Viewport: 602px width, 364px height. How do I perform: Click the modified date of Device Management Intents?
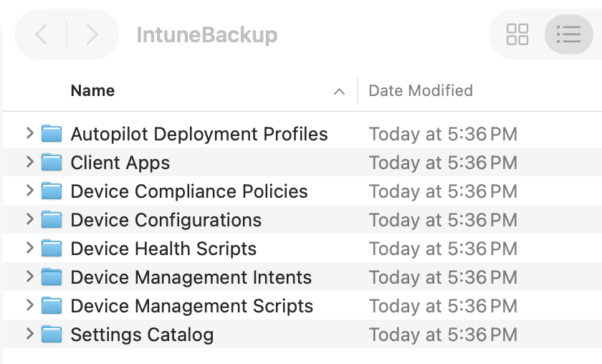pyautogui.click(x=443, y=277)
